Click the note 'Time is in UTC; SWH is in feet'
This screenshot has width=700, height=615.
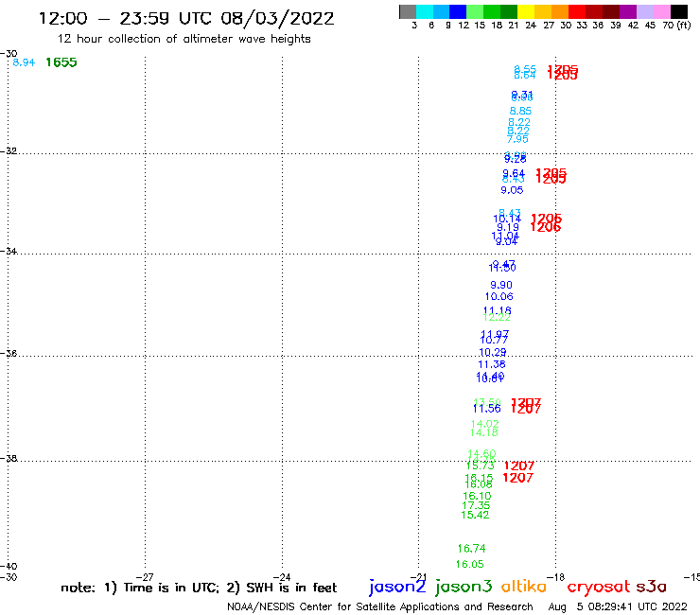coord(199,588)
